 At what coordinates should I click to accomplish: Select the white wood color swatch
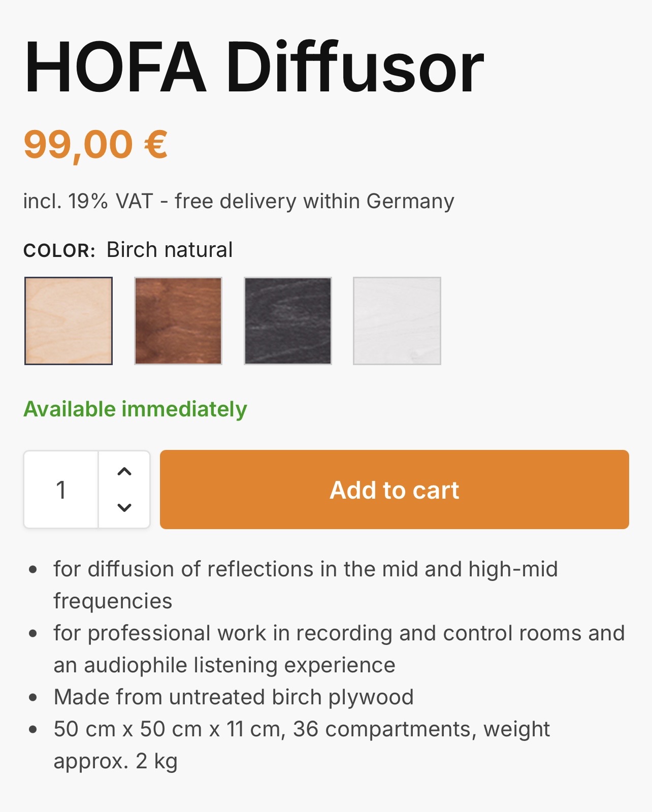pos(397,320)
